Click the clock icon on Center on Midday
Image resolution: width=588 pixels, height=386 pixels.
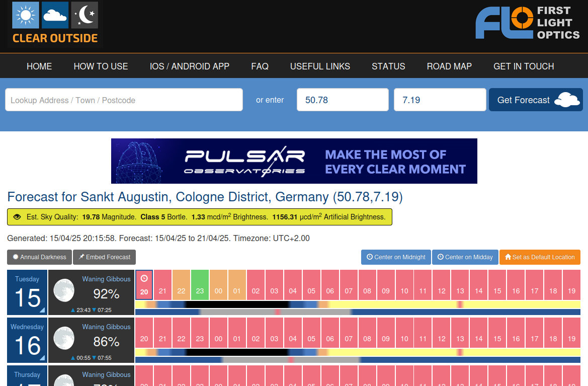(x=440, y=257)
